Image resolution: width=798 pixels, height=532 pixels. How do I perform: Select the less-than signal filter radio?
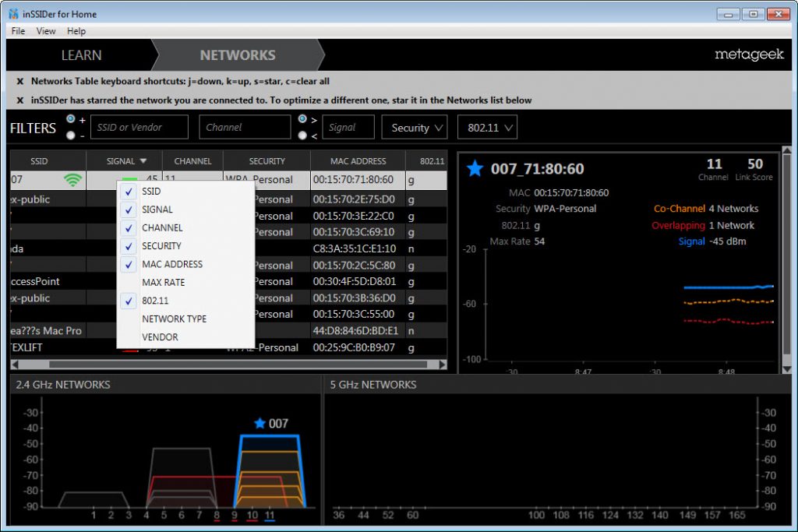pyautogui.click(x=302, y=136)
